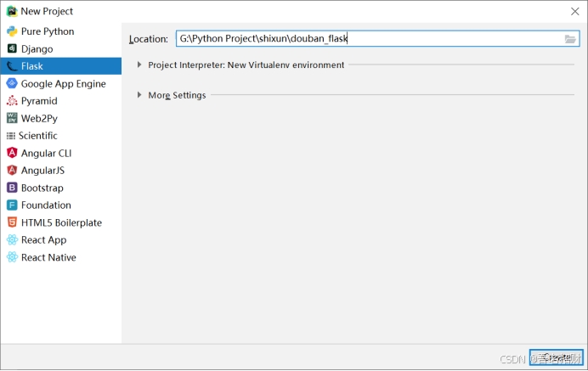Click the Flask horn icon
This screenshot has width=588, height=371.
click(12, 66)
